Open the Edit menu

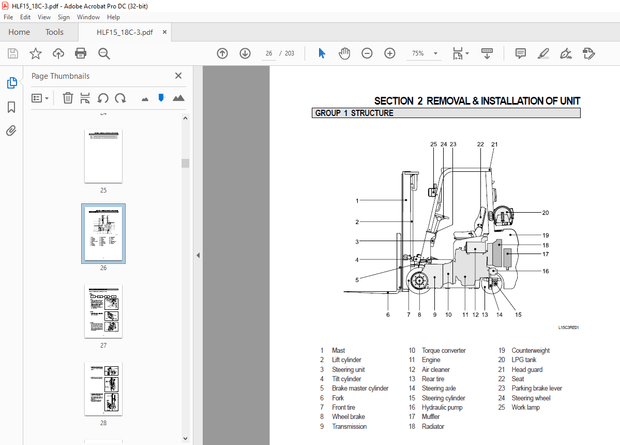point(25,17)
